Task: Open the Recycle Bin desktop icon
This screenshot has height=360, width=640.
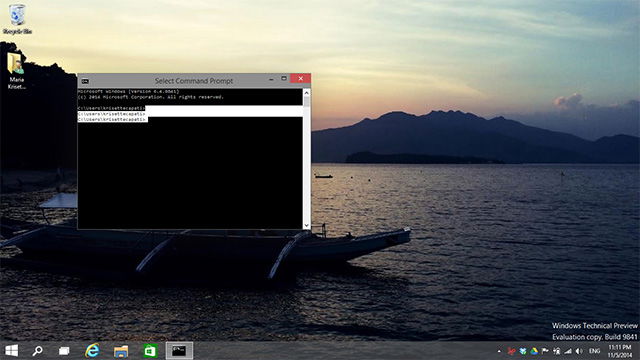Action: (17, 19)
